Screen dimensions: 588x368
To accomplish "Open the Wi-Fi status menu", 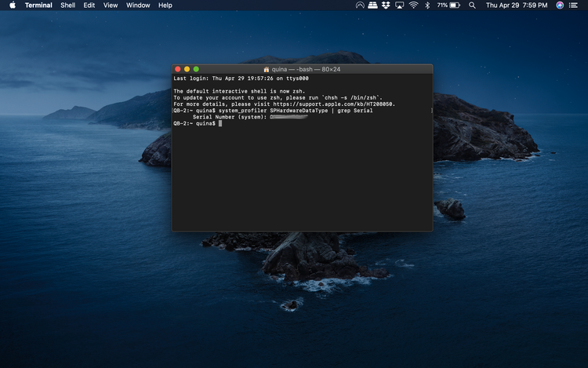I will tap(414, 5).
